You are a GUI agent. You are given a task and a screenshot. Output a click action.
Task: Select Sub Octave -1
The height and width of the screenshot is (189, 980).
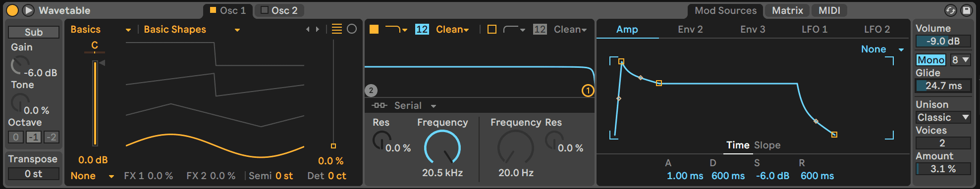(x=34, y=137)
